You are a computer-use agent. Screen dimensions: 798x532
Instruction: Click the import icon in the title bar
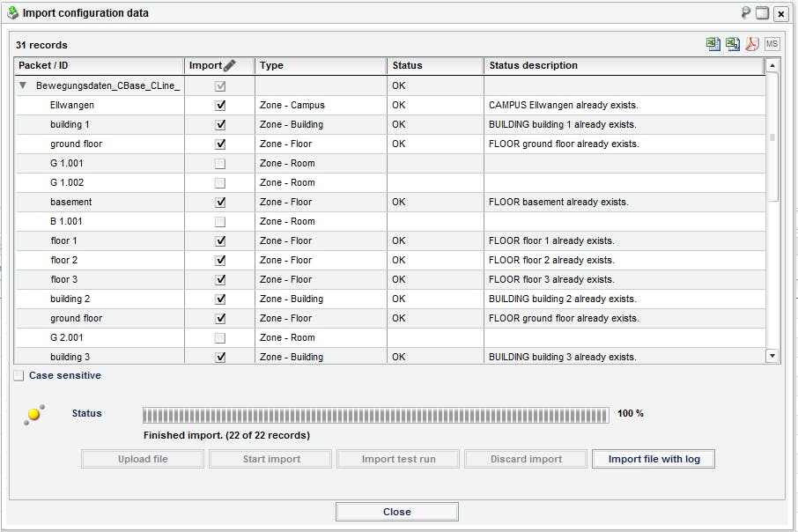(x=11, y=12)
